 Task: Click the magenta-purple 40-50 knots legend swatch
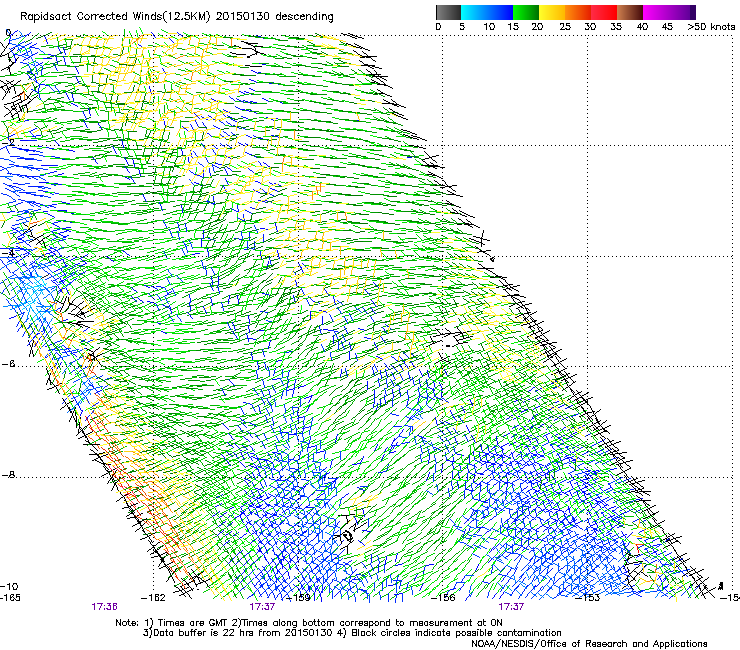[669, 12]
